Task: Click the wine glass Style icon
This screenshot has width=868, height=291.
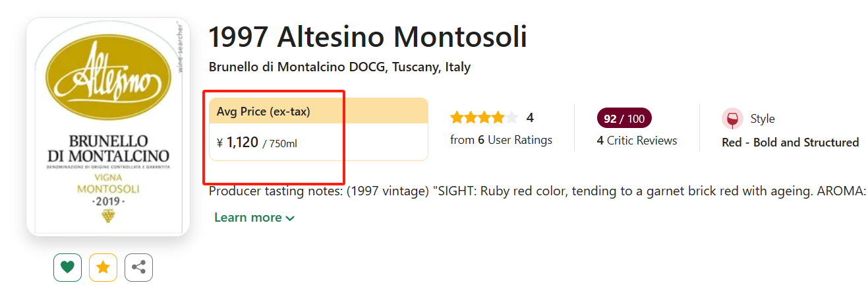Action: coord(732,119)
